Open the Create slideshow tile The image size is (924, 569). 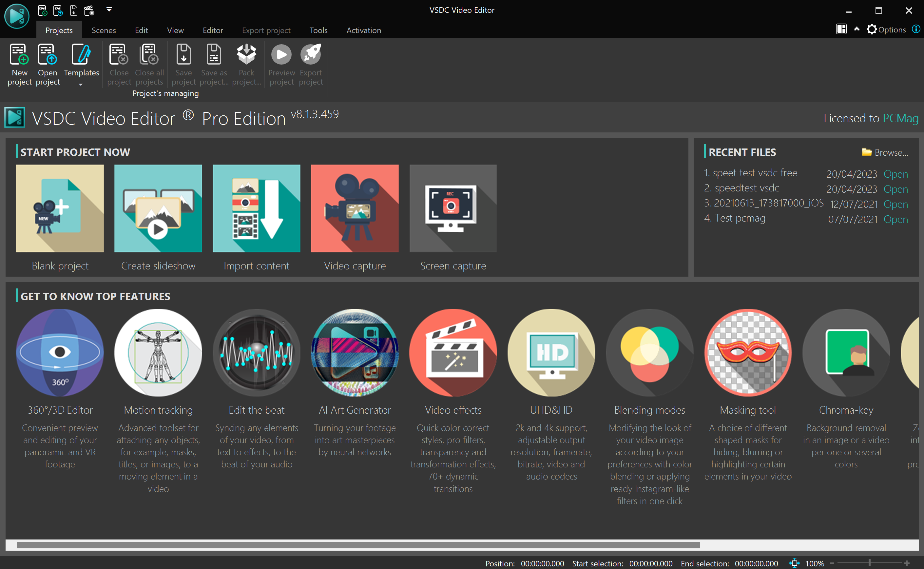coord(158,208)
